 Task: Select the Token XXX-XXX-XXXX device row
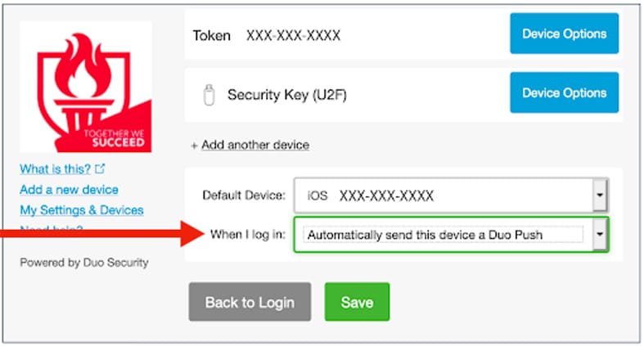[x=403, y=35]
